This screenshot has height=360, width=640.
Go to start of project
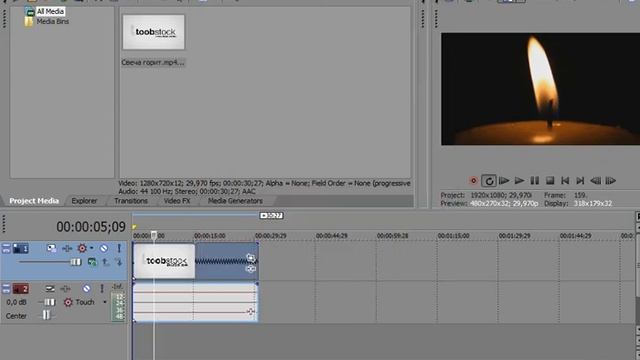coord(565,180)
